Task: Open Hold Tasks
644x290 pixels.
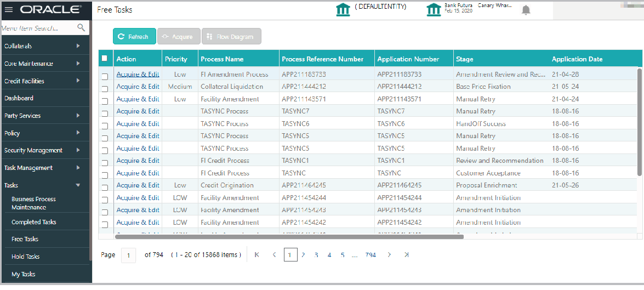Action: click(x=25, y=257)
